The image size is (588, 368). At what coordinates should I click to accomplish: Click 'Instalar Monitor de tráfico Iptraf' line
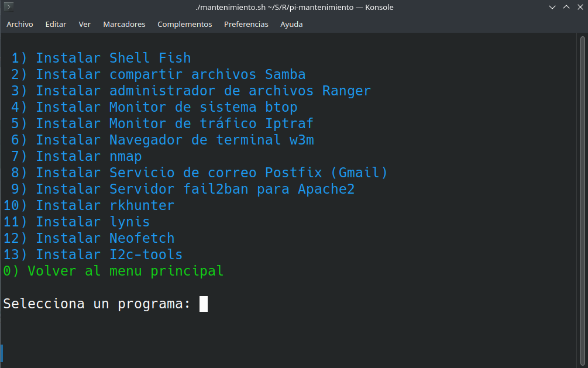pyautogui.click(x=163, y=124)
